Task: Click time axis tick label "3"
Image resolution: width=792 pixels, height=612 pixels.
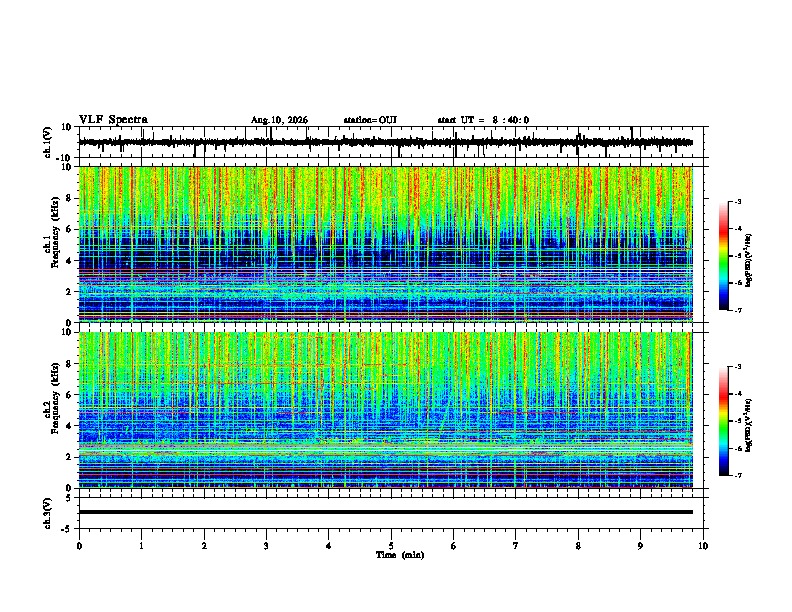Action: point(266,546)
